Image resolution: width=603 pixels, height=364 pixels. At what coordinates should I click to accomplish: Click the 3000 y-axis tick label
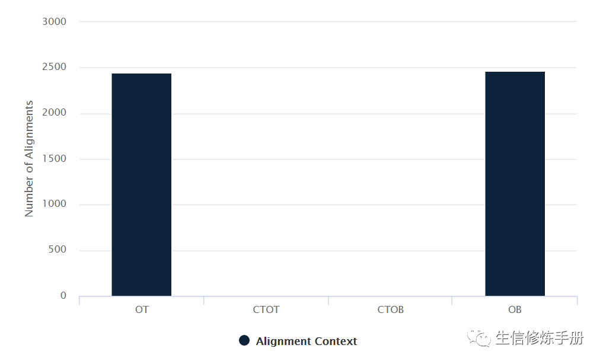coord(55,22)
